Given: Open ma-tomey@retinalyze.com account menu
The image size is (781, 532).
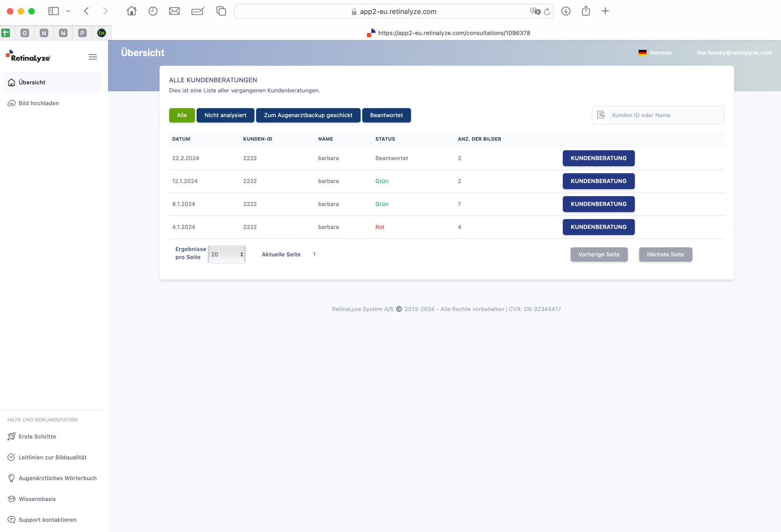Looking at the screenshot, I should 734,53.
